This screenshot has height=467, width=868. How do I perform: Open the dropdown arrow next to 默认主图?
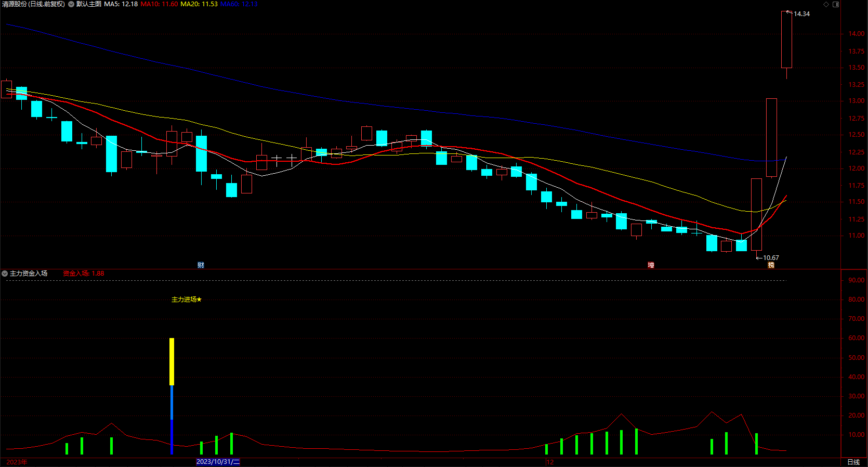[x=71, y=4]
